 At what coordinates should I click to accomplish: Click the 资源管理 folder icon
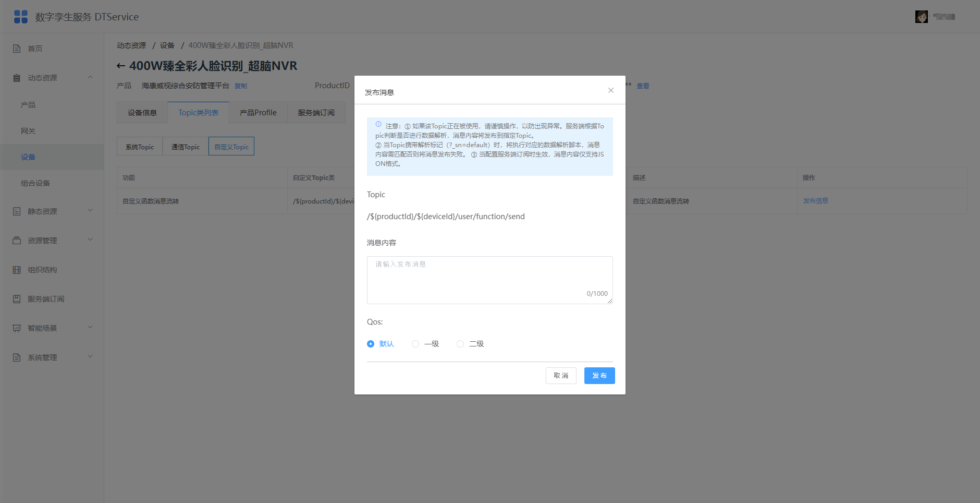(x=17, y=241)
